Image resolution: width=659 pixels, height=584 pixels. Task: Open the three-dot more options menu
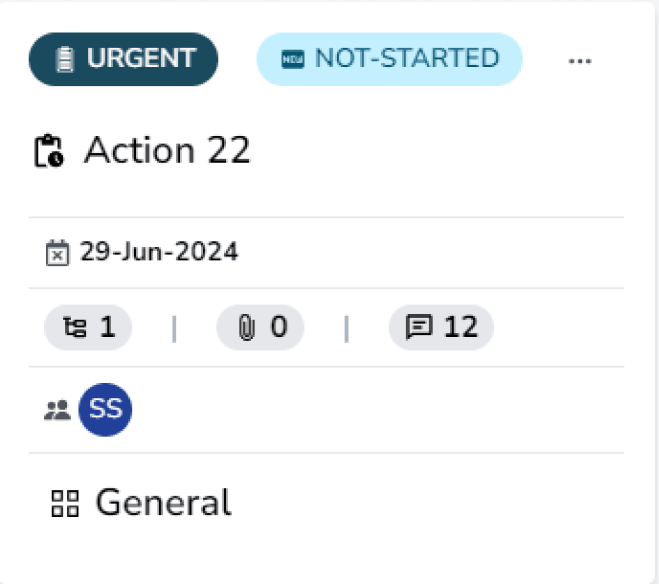(580, 60)
